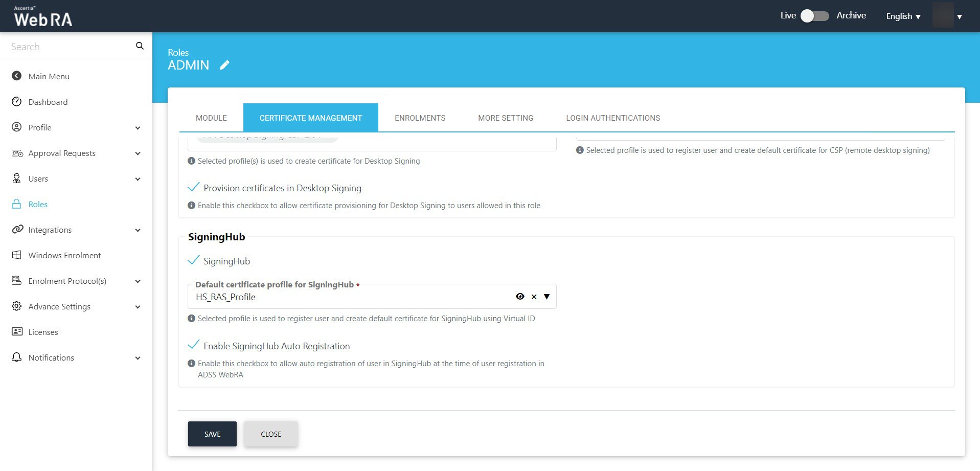
Task: Uncheck Provision certificates in Desktop Signing
Action: pos(194,188)
